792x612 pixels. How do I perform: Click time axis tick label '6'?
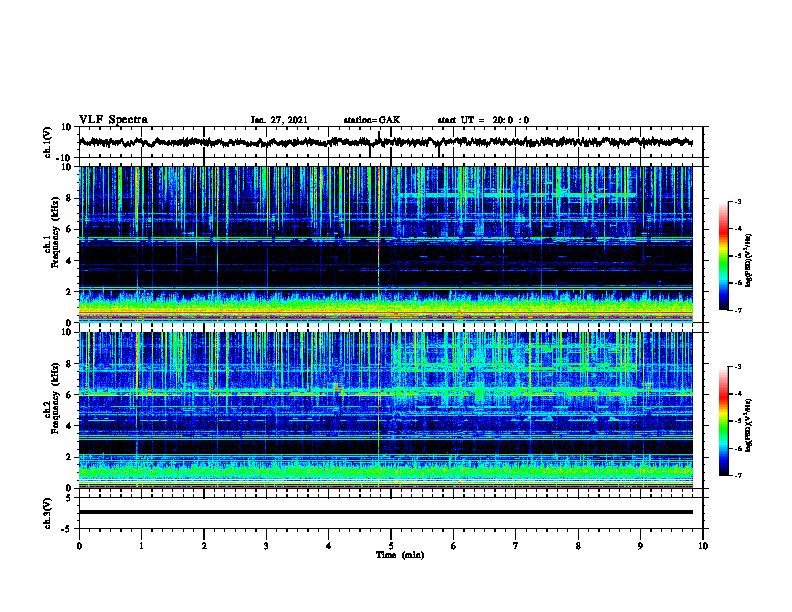coord(454,546)
